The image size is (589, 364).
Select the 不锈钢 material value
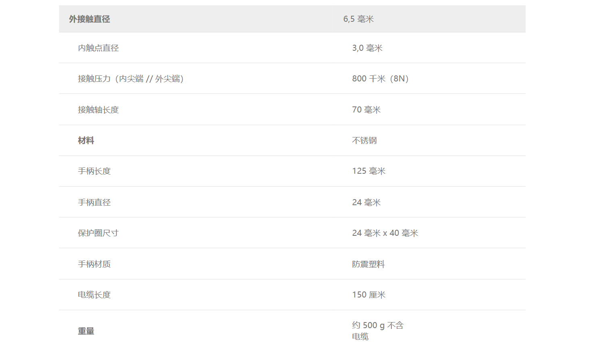pyautogui.click(x=364, y=140)
